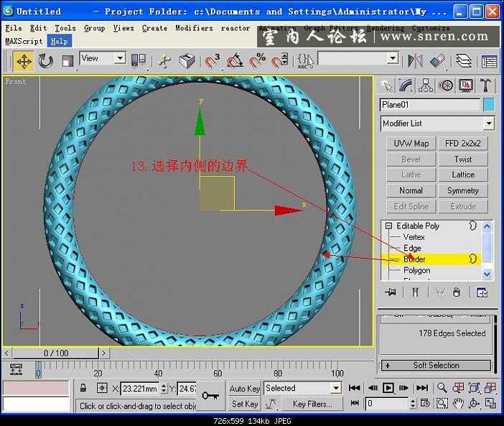504x426 pixels.
Task: Switch to the Create command panel tab
Action: 387,85
